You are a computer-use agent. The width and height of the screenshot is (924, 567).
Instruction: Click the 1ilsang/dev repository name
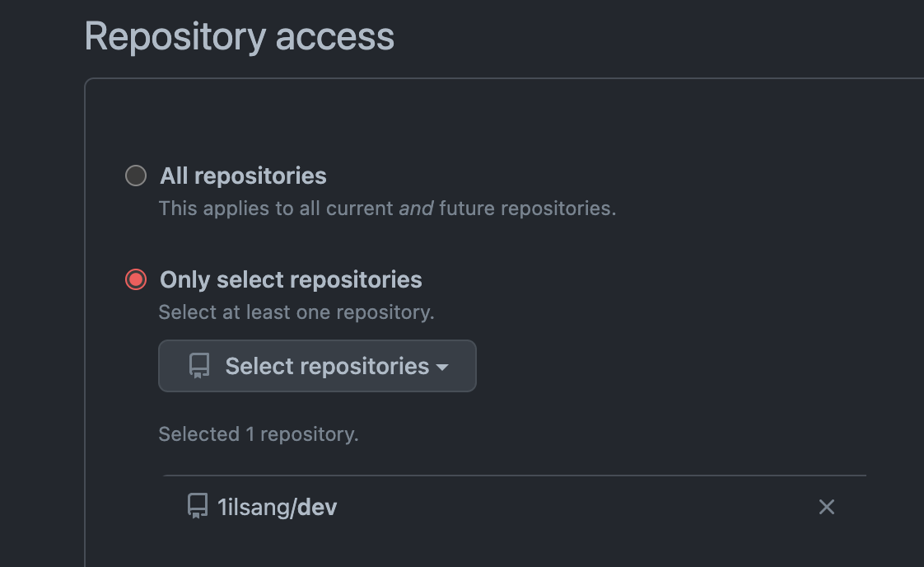(277, 508)
